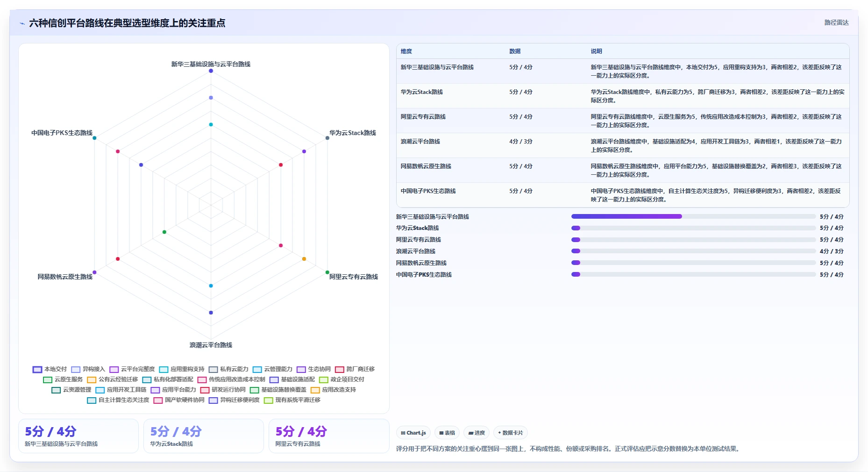Click the radar point at the 华为云Stack axis tip
The image size is (868, 472).
click(x=327, y=138)
